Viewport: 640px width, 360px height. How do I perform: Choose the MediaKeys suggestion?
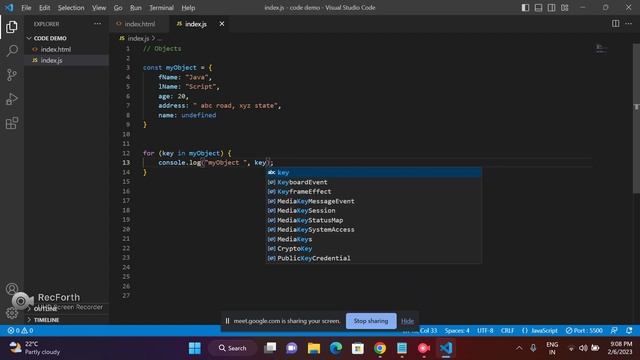[x=374, y=239]
